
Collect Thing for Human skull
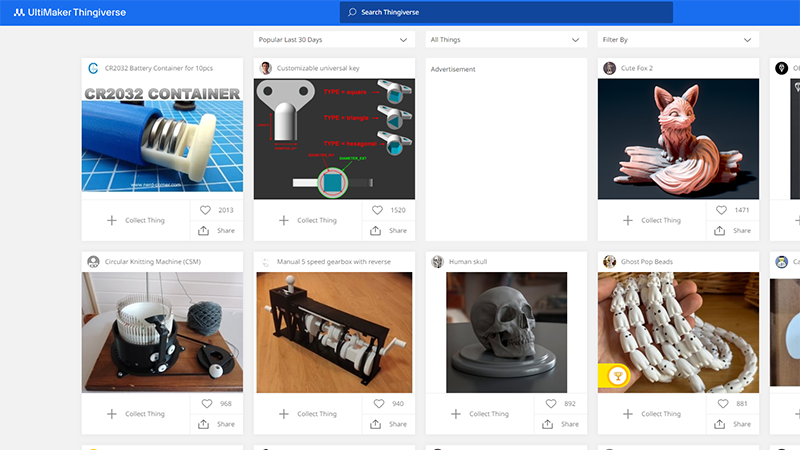click(480, 414)
